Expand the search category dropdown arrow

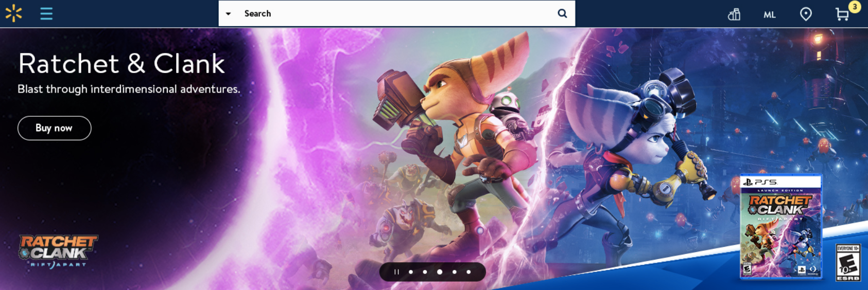pyautogui.click(x=228, y=14)
